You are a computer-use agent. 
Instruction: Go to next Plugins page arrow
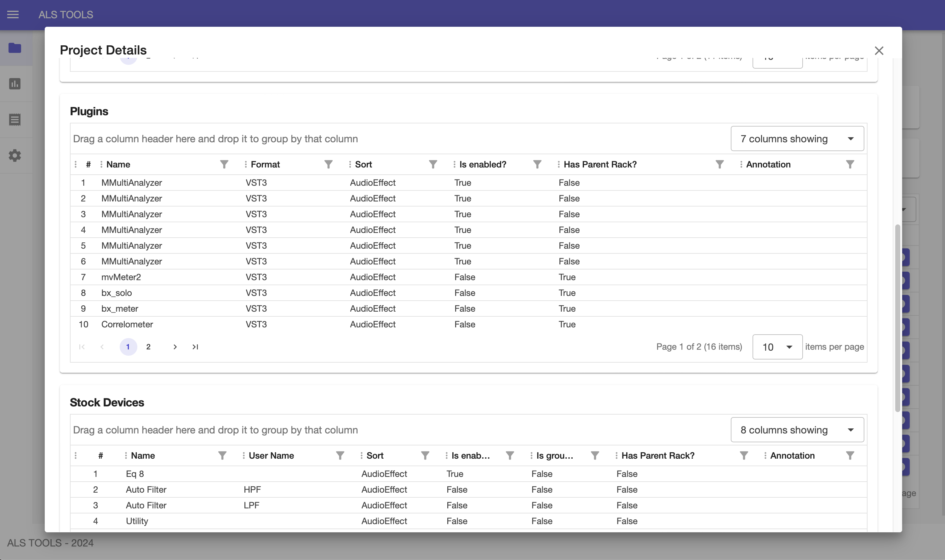tap(175, 347)
